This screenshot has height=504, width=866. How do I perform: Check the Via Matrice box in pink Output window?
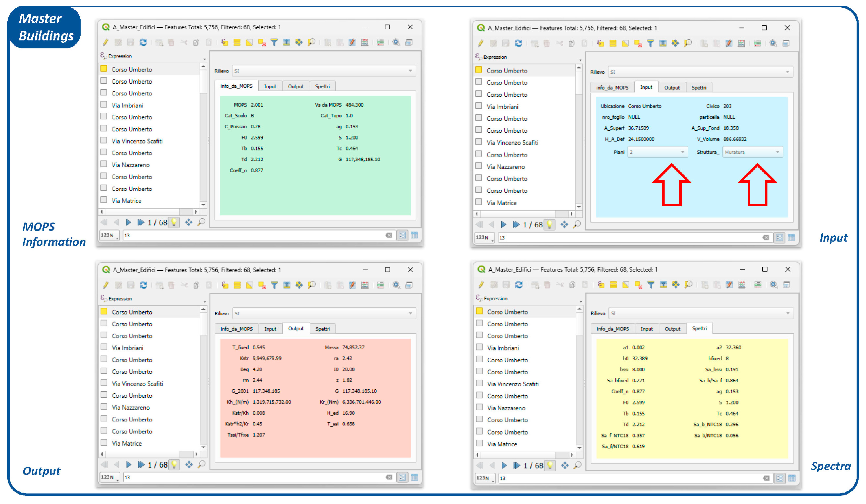point(104,443)
